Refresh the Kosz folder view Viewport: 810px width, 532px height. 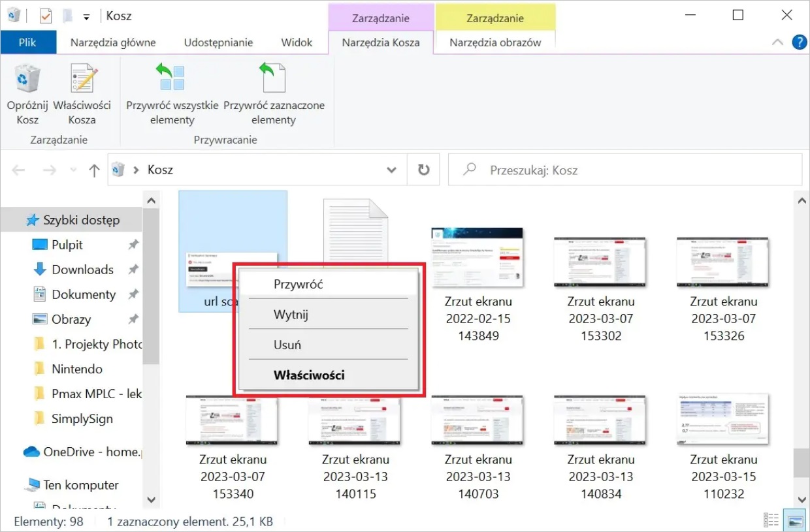[x=423, y=170]
